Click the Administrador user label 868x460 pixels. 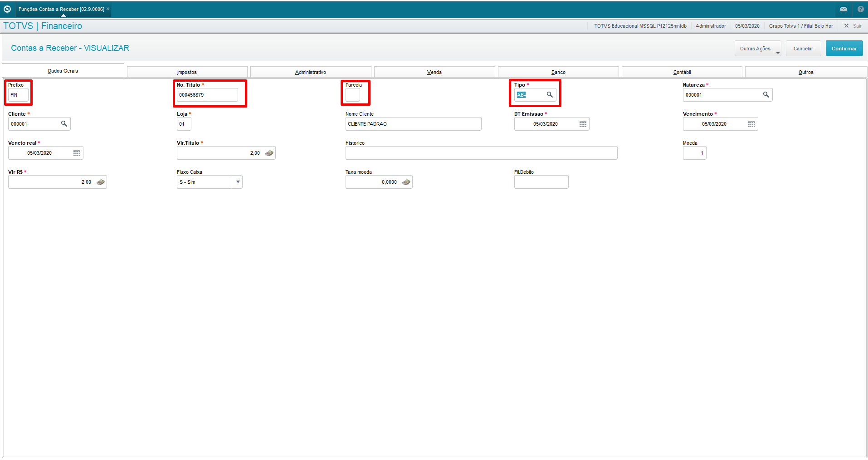tap(711, 26)
